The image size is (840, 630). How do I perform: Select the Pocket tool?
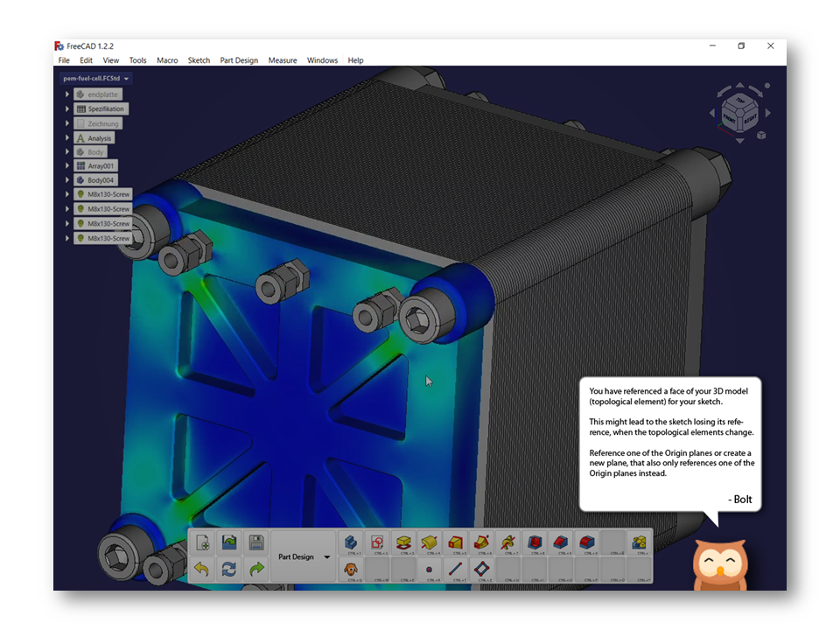pyautogui.click(x=536, y=544)
